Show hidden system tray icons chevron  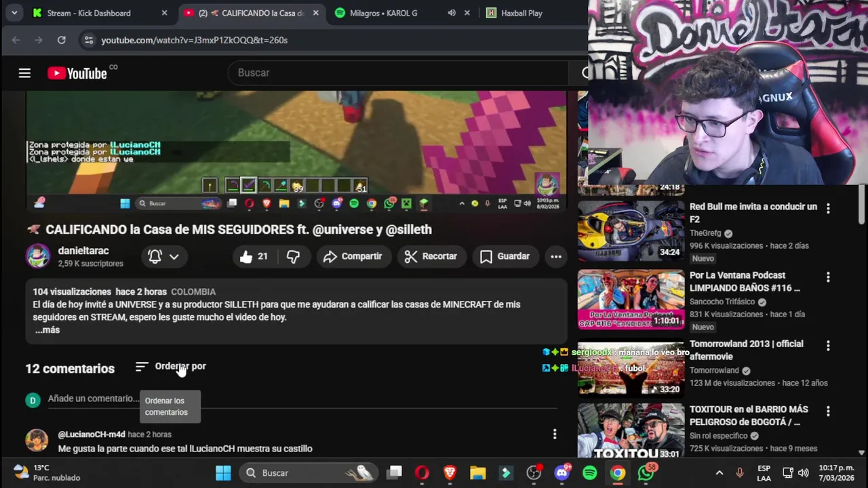point(719,473)
